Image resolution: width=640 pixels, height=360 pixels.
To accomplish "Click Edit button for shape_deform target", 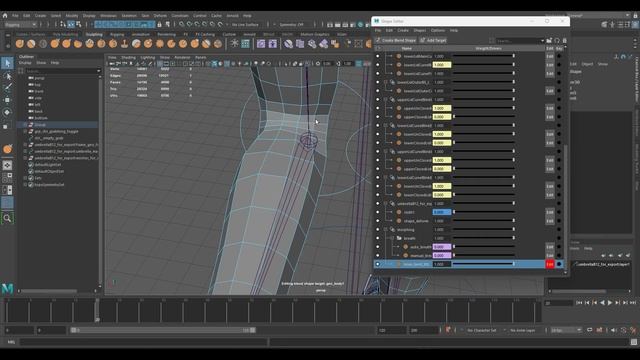I will tap(550, 221).
